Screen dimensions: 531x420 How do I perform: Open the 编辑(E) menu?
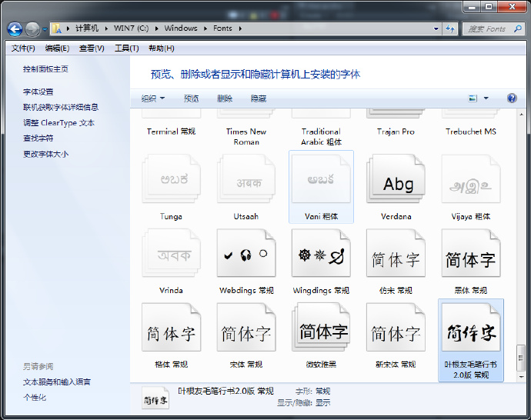pos(57,48)
